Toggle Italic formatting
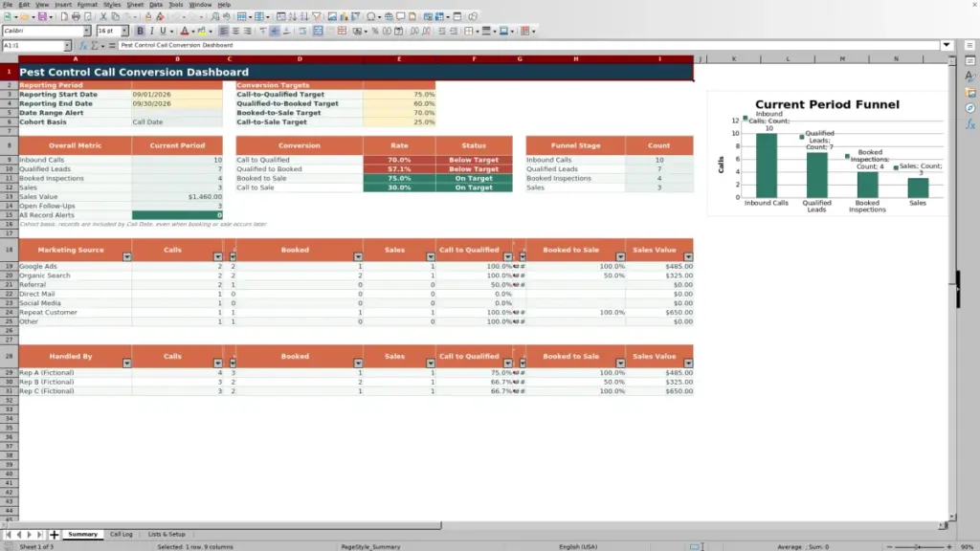 151,31
